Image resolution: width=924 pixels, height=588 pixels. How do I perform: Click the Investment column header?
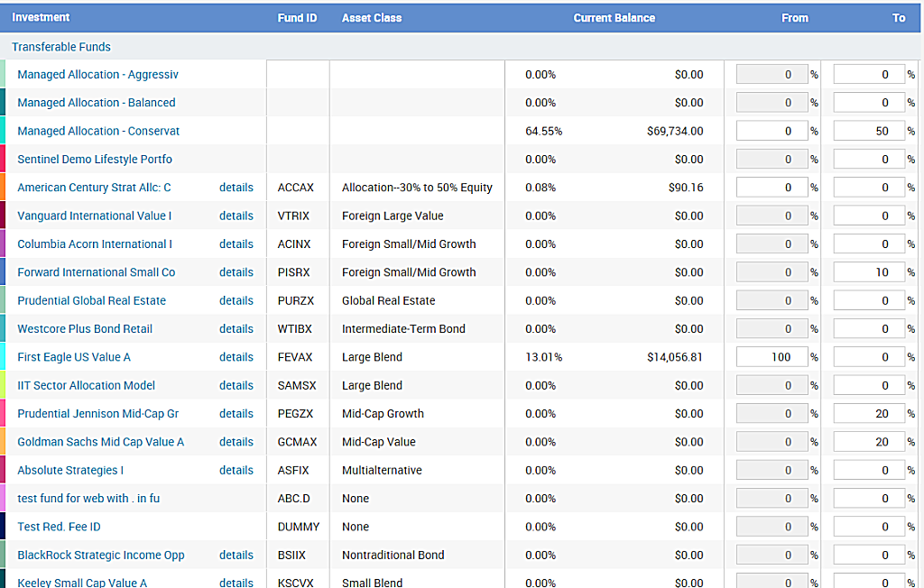click(x=41, y=18)
